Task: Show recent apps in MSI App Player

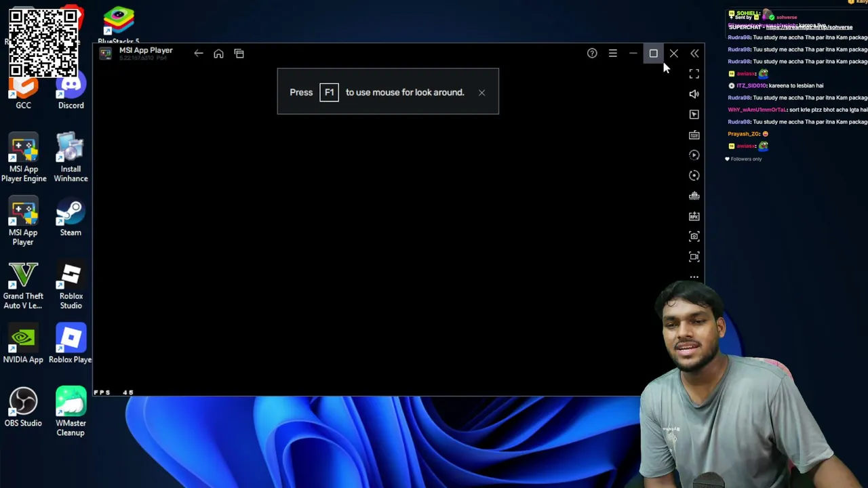Action: [239, 54]
